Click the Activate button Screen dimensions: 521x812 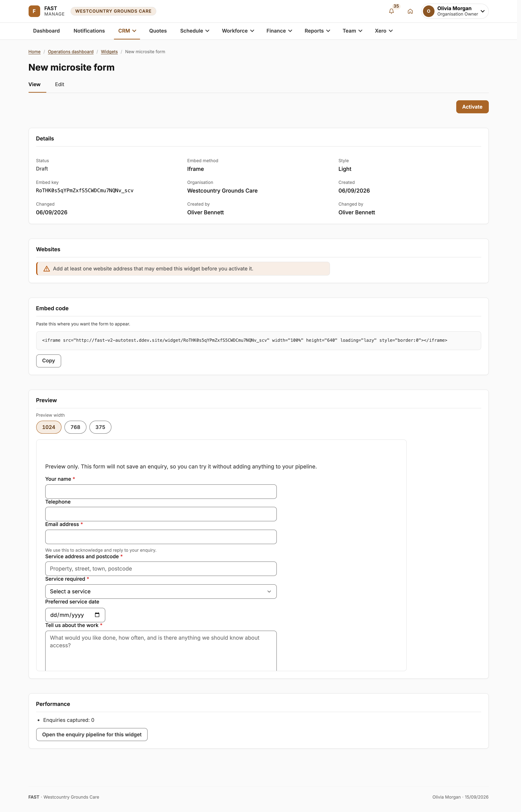[472, 107]
